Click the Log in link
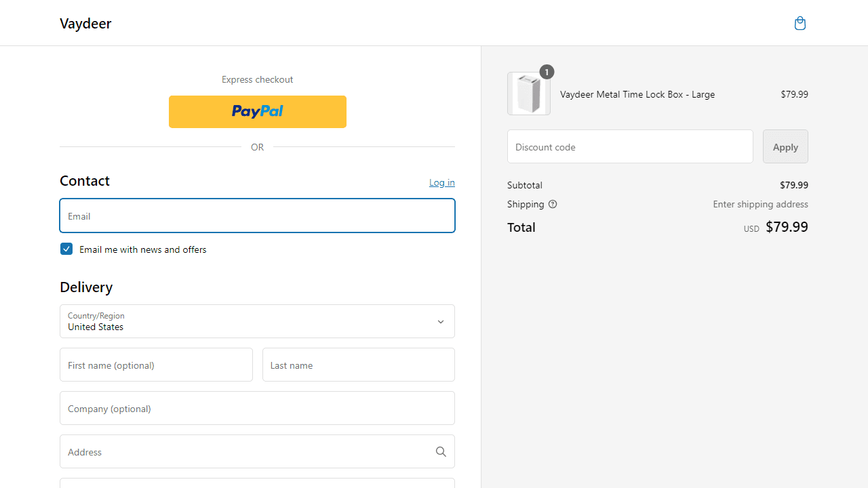 442,182
